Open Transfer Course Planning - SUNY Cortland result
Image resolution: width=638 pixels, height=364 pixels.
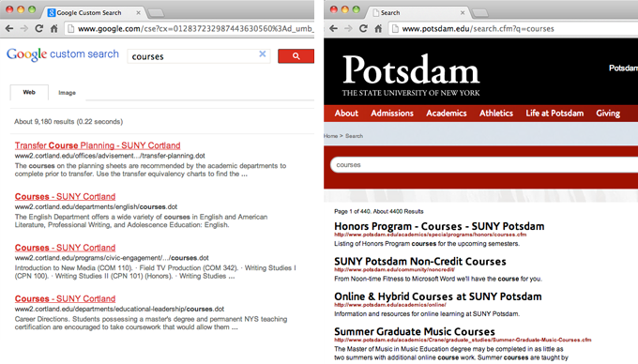pyautogui.click(x=98, y=145)
